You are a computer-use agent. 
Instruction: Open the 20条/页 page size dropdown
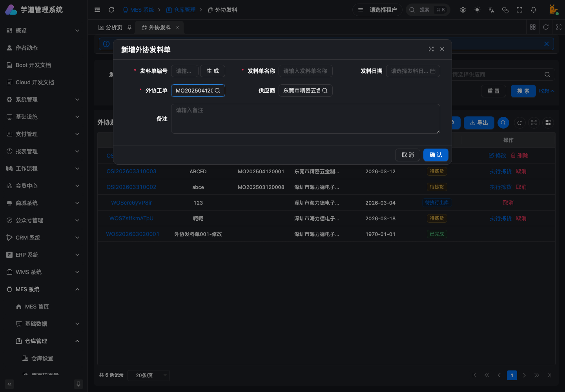[x=149, y=375]
